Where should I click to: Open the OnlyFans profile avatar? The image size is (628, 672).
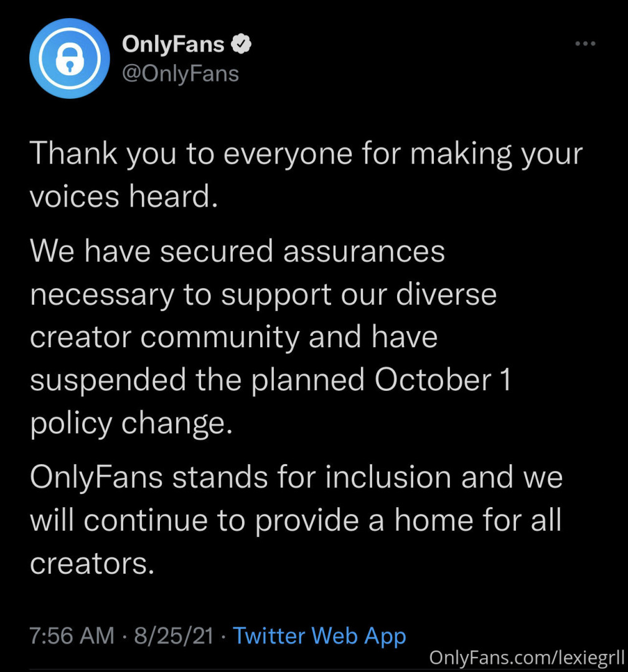click(x=70, y=58)
